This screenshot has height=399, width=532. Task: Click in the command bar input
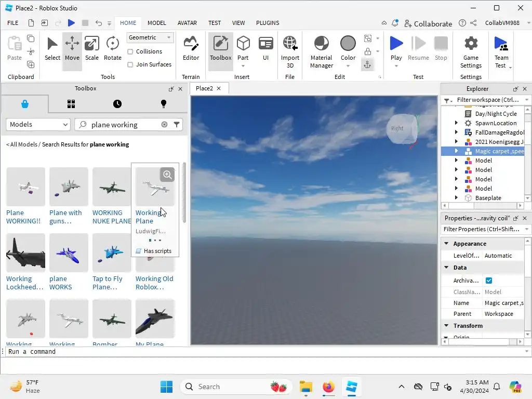click(264, 352)
